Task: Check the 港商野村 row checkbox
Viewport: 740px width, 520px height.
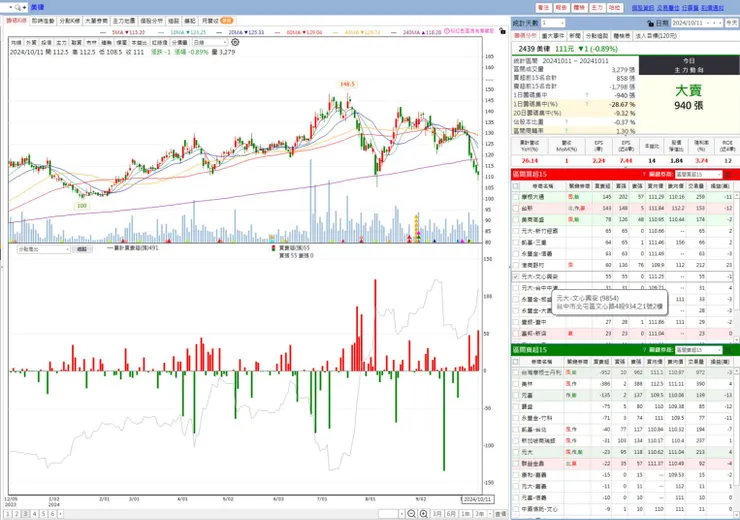Action: point(516,265)
